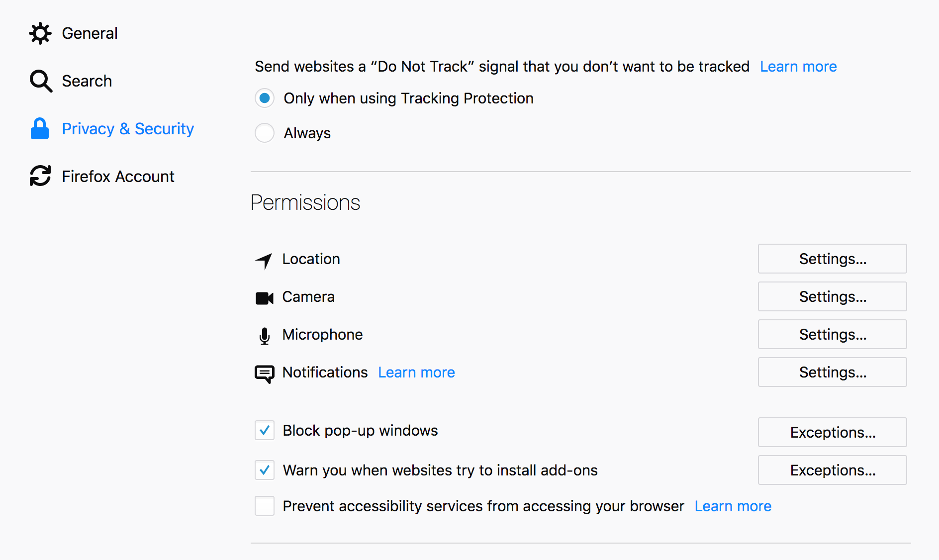
Task: Click the Search magnifier icon
Action: (41, 81)
